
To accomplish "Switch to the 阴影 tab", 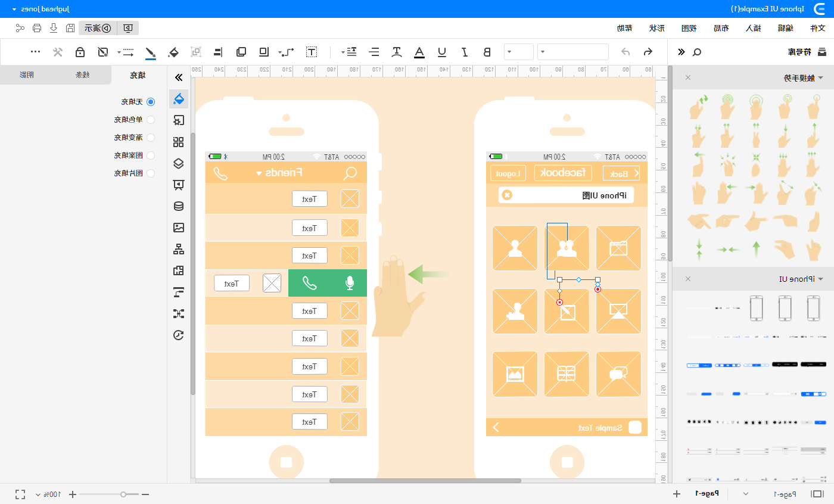I will (x=27, y=75).
